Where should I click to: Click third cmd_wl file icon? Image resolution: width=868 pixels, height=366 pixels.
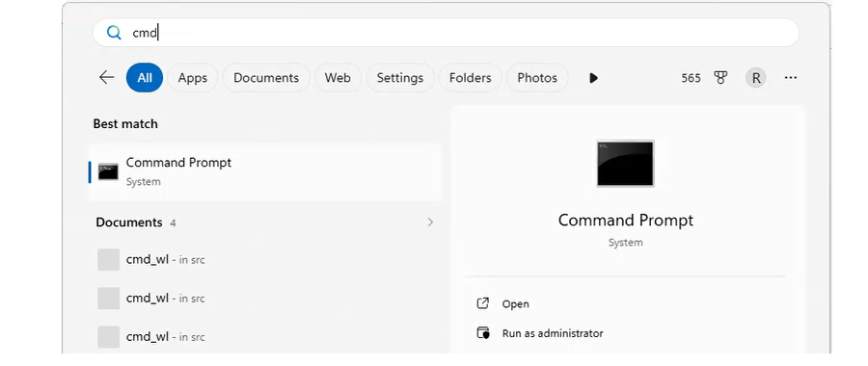pyautogui.click(x=108, y=337)
